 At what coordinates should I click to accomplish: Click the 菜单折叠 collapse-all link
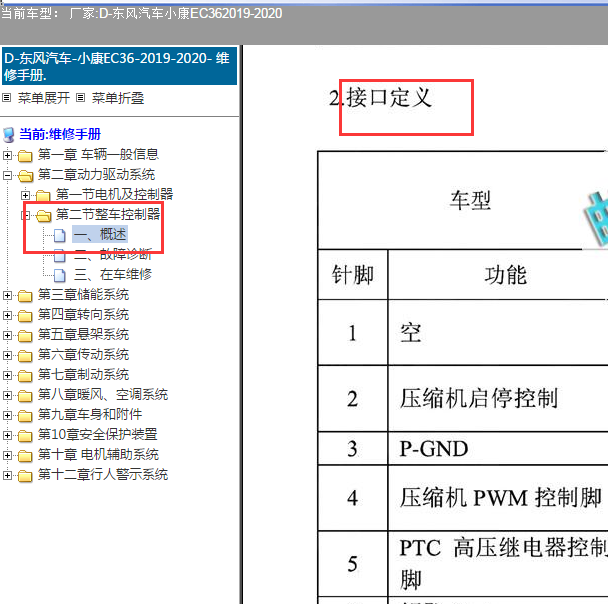click(x=118, y=98)
